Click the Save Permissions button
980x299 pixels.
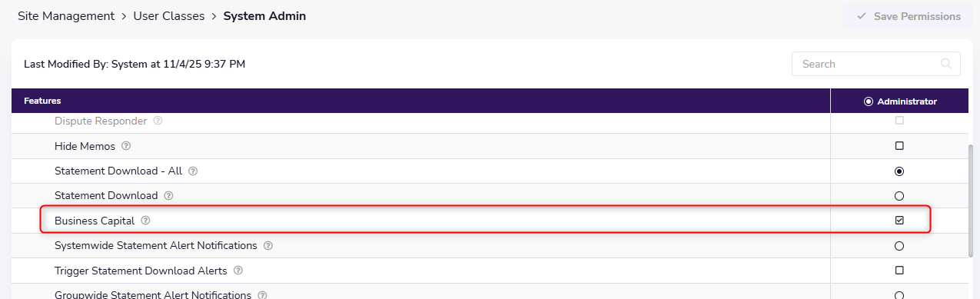coord(909,16)
